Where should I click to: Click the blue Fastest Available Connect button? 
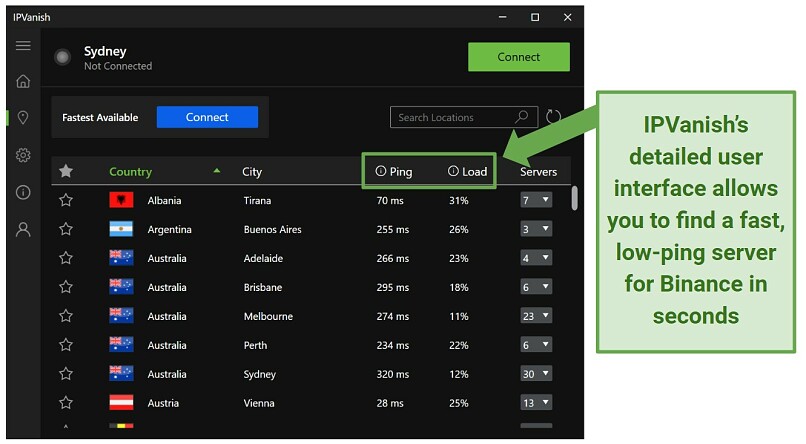(x=207, y=117)
